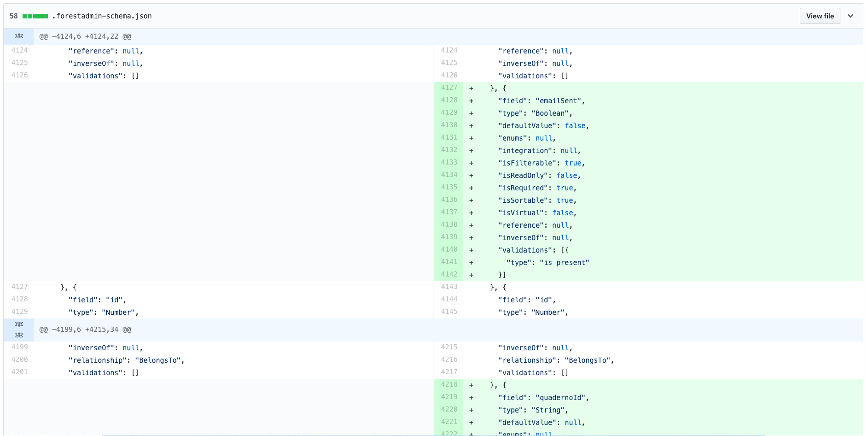868x436 pixels.
Task: Click hunk header @@ -4124,6 +4124,22 @@
Action: tap(85, 36)
